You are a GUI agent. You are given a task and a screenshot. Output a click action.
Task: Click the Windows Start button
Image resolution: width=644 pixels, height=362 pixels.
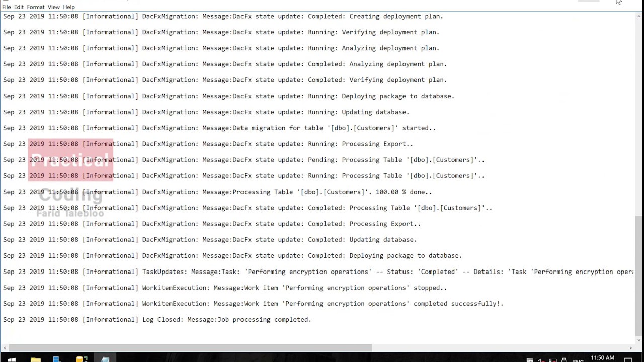(11, 358)
